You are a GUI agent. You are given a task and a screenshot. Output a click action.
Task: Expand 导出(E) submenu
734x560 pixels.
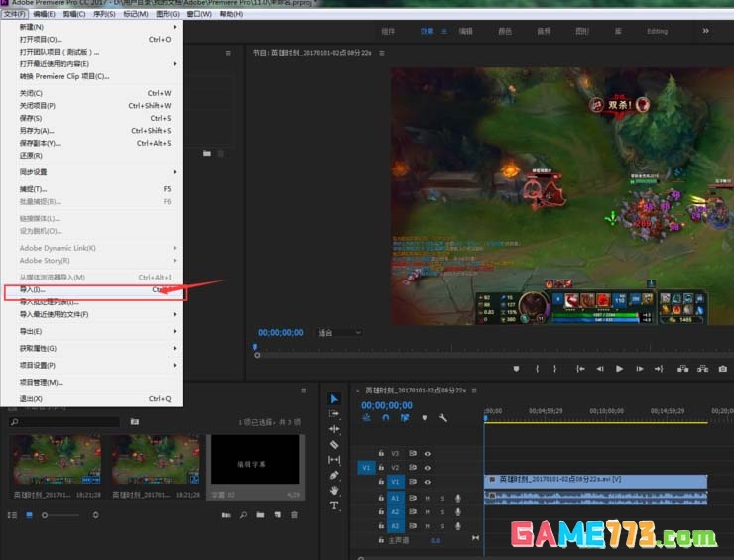point(91,331)
